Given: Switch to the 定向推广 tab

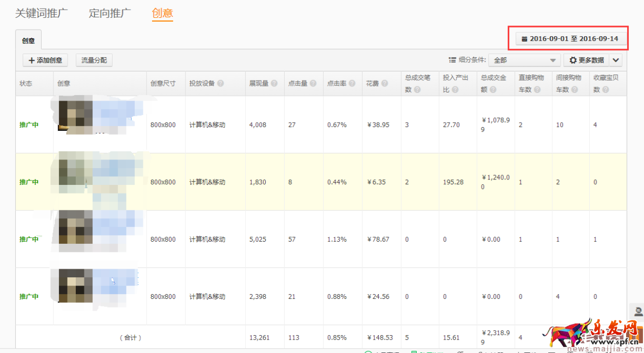Looking at the screenshot, I should click(x=109, y=13).
